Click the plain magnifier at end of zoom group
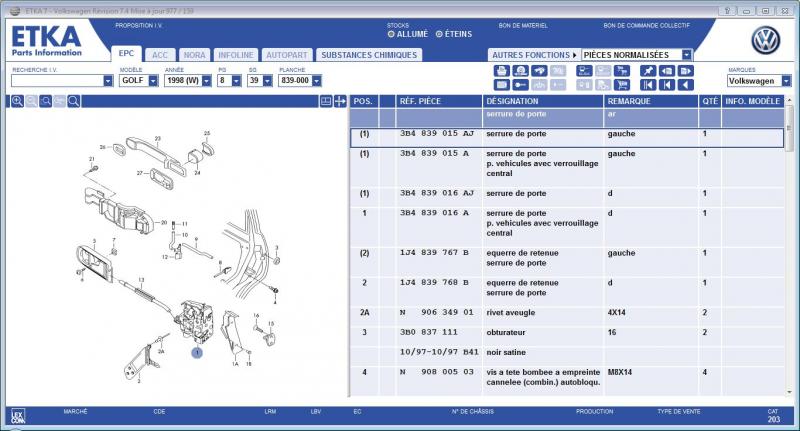 click(73, 101)
